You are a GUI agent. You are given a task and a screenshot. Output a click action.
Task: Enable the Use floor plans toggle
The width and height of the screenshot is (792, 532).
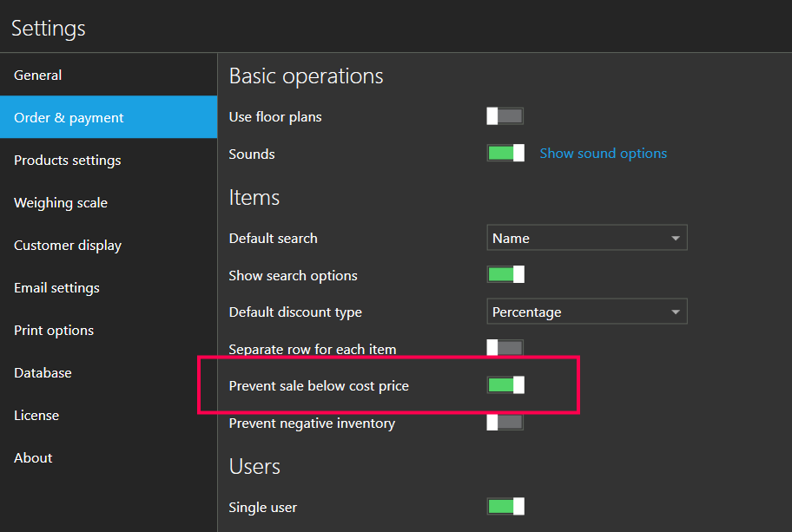[x=505, y=116]
